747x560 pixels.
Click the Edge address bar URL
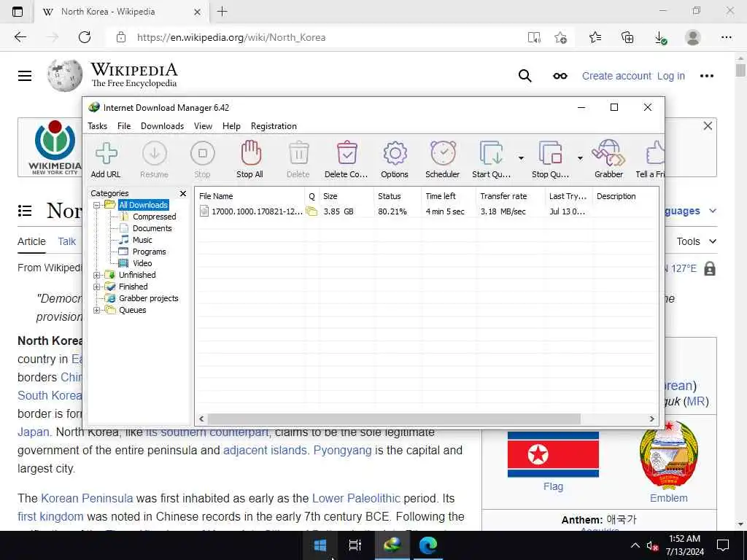(x=231, y=38)
